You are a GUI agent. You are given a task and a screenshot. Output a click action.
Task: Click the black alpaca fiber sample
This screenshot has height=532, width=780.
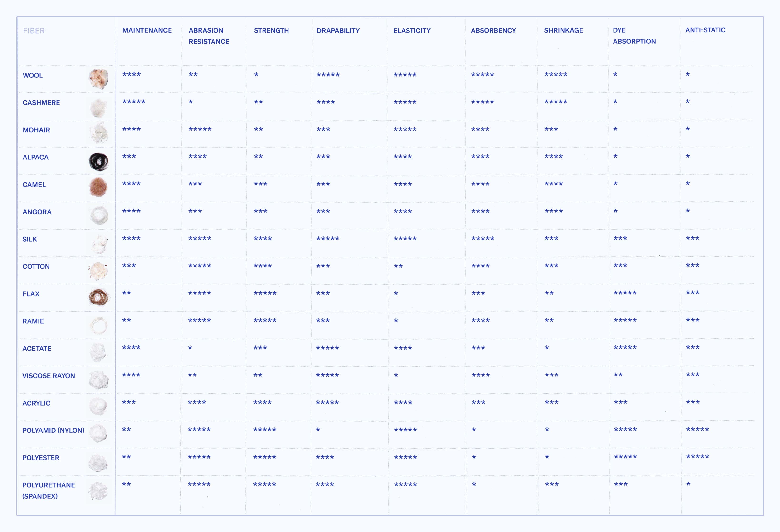(99, 162)
